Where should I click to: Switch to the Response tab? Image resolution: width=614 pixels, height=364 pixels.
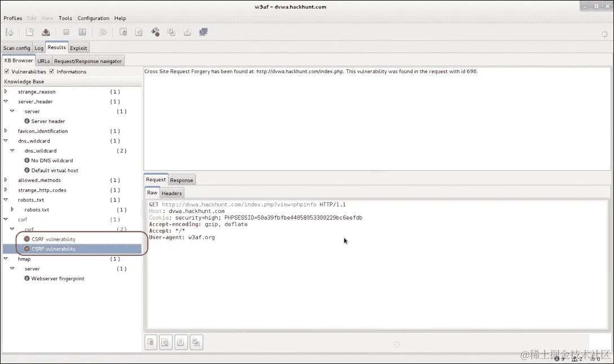(182, 180)
